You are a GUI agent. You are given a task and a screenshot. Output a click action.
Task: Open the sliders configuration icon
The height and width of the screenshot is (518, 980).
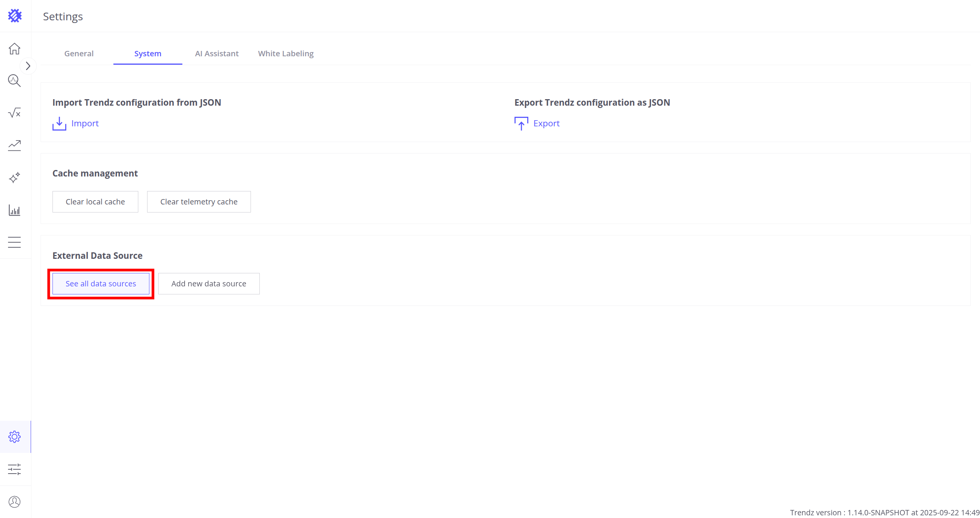coord(15,469)
